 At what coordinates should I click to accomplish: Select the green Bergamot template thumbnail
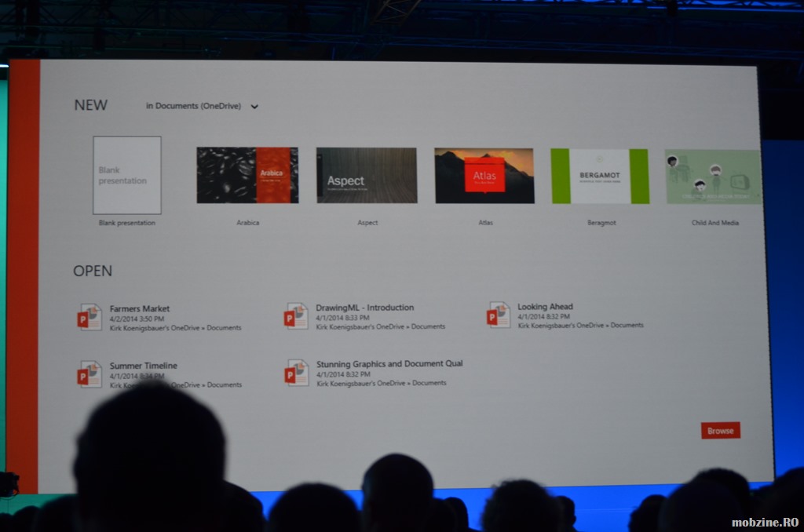point(600,177)
